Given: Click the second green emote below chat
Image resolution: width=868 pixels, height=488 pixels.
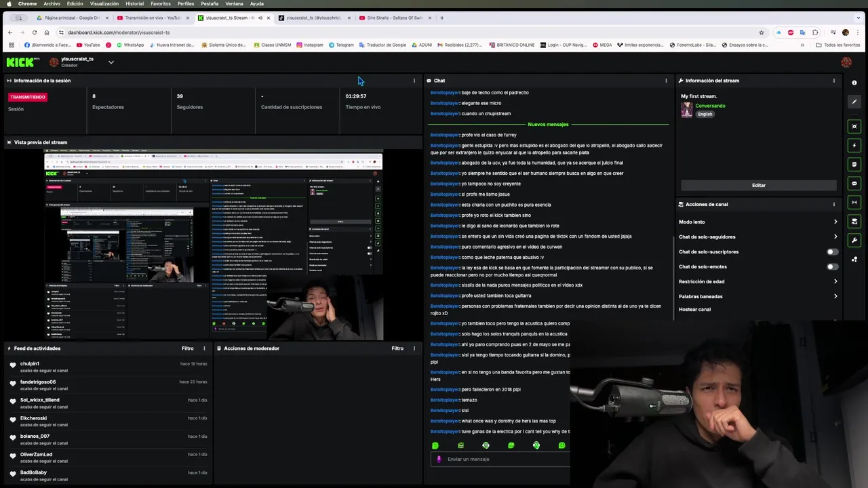Looking at the screenshot, I should (x=460, y=445).
